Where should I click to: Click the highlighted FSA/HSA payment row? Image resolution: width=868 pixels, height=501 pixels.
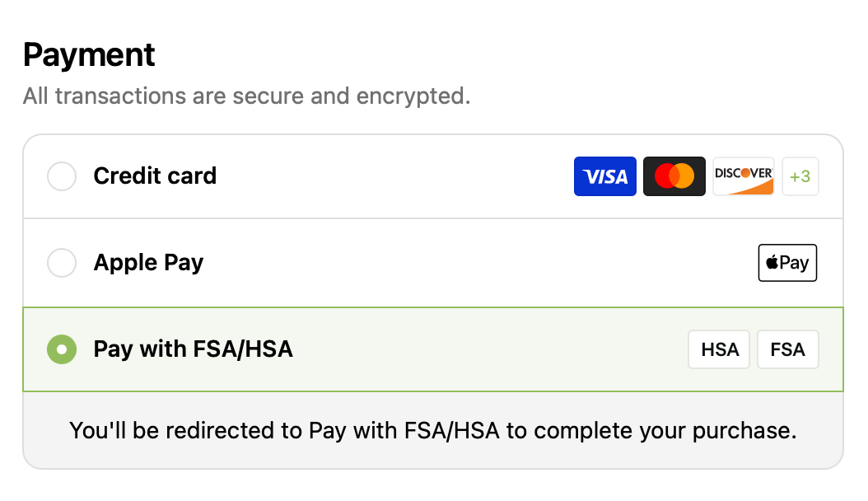[433, 349]
